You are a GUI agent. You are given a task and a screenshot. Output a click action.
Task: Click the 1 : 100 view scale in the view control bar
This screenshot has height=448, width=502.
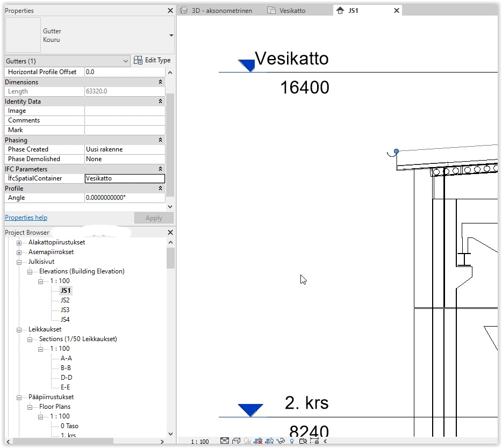click(x=200, y=442)
